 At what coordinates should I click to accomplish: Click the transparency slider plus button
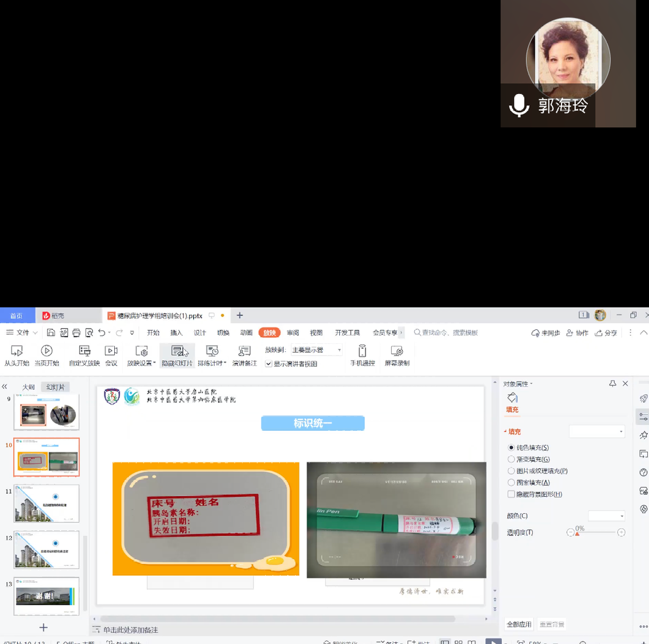pos(621,533)
